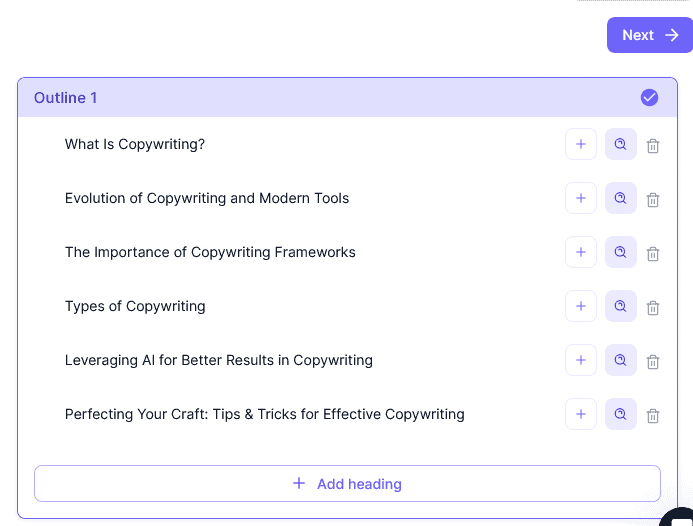This screenshot has height=526, width=693.
Task: Click magnifier icon for Importance of Copywriting Frameworks
Action: (x=621, y=252)
